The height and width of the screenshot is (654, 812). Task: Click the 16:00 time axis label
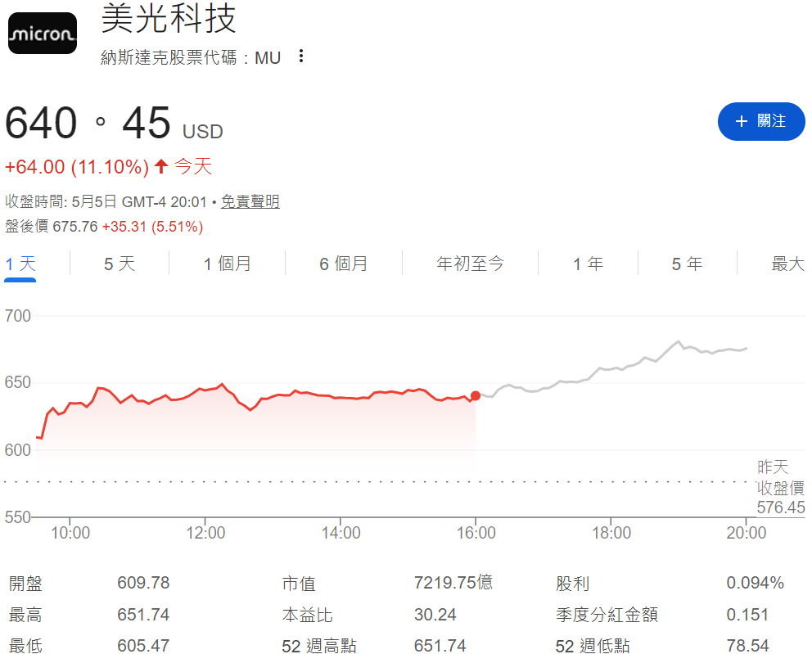[476, 532]
